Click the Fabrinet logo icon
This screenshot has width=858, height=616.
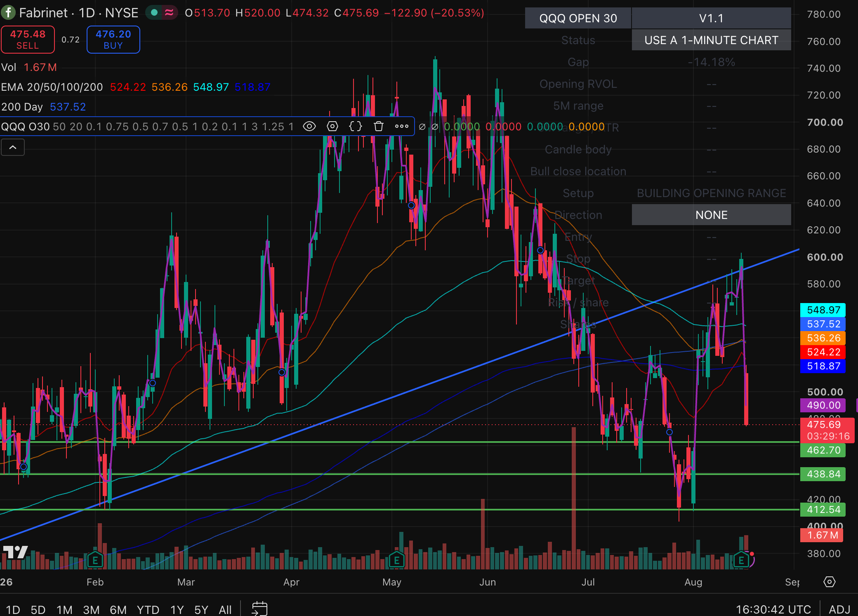(x=8, y=13)
